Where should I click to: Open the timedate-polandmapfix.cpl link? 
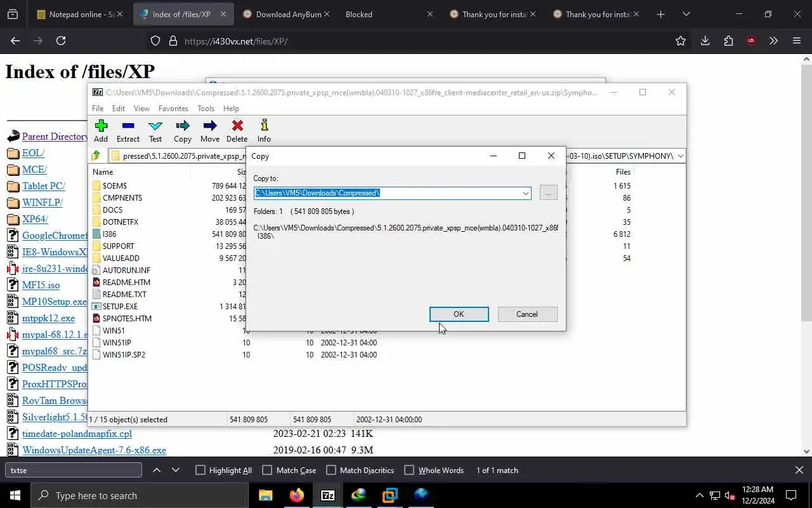coord(77,434)
